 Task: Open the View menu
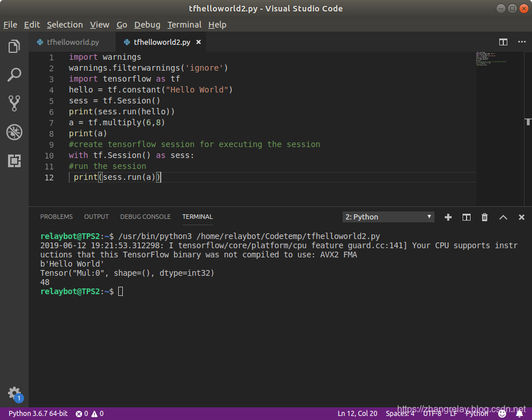click(99, 25)
